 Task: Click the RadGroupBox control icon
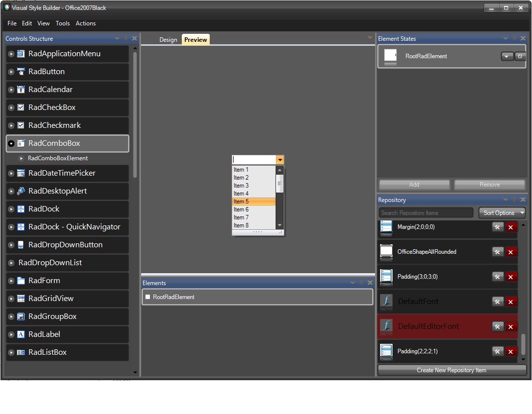[21, 317]
